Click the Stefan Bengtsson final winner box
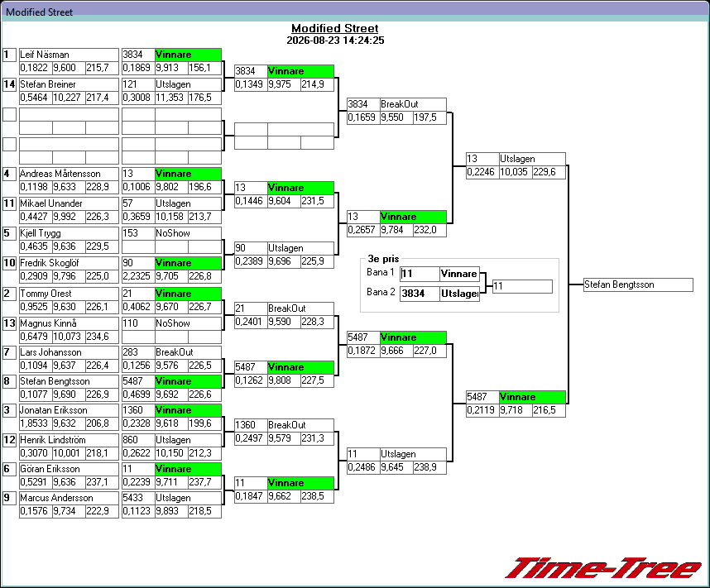The height and width of the screenshot is (588, 710). tap(638, 284)
